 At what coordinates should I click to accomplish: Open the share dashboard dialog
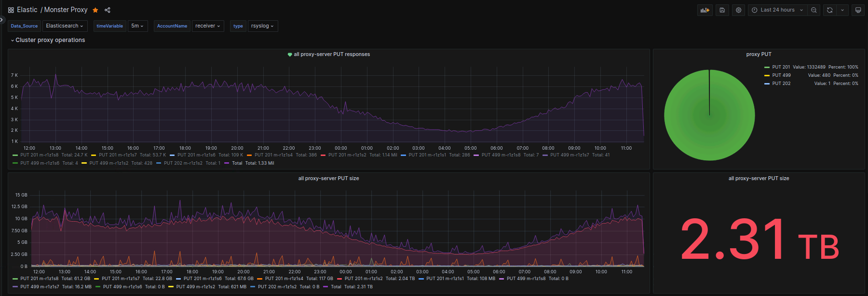tap(108, 10)
